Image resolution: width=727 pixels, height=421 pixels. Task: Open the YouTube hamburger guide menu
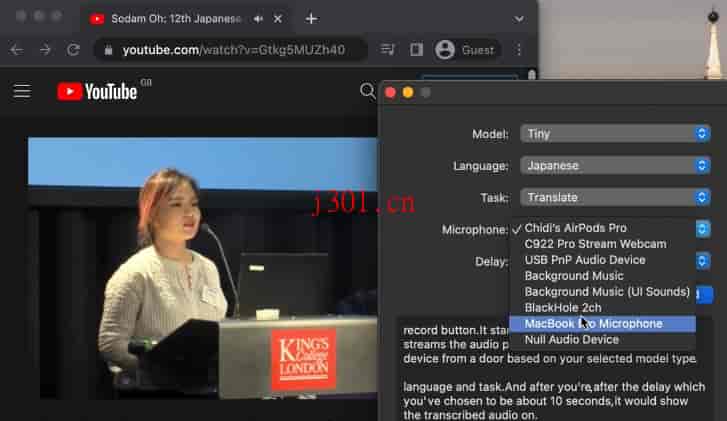click(x=22, y=91)
